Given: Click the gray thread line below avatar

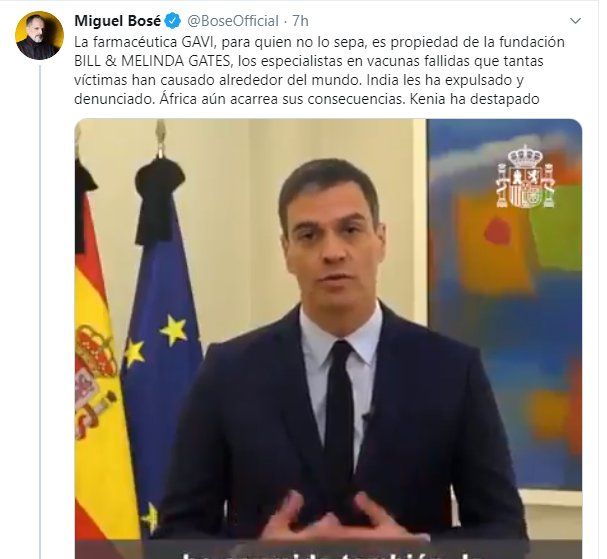Looking at the screenshot, I should pos(40,312).
